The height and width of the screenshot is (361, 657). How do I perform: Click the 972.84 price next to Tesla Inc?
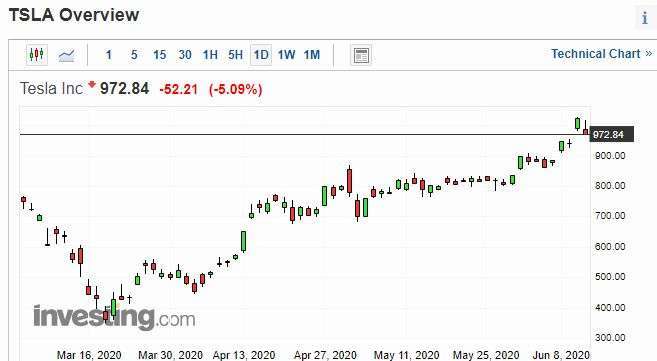pos(124,88)
